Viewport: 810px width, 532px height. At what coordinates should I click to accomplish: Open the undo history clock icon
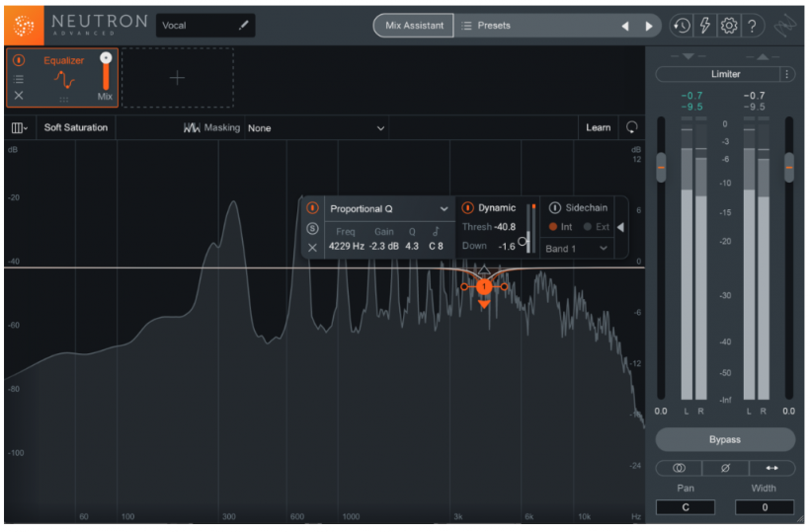coord(682,26)
